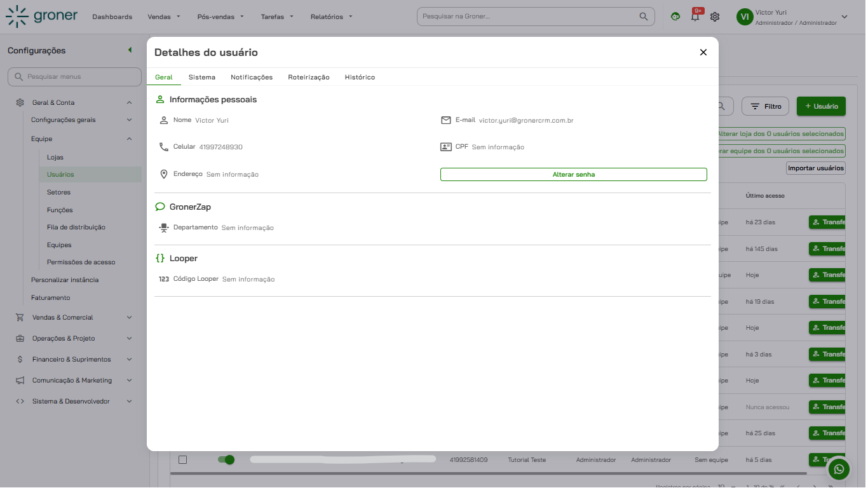Click the GronerZap chat bubble icon
868x488 pixels.
pyautogui.click(x=160, y=207)
